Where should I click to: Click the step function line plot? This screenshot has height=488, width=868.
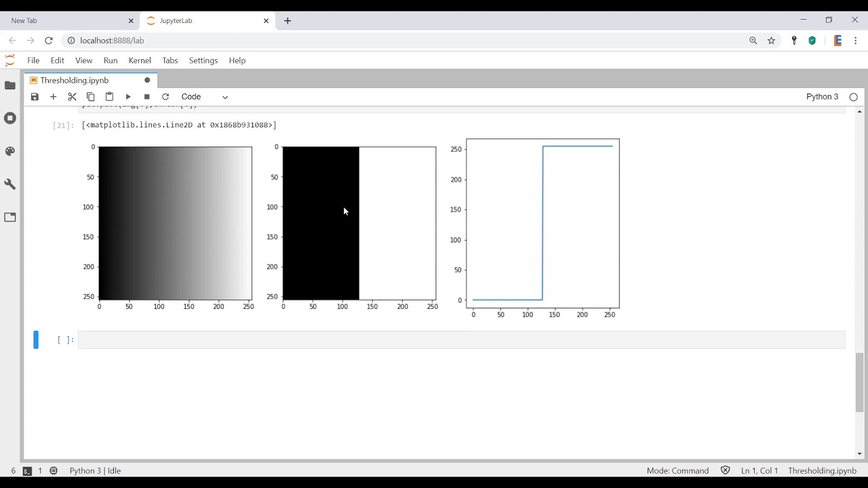(x=542, y=223)
